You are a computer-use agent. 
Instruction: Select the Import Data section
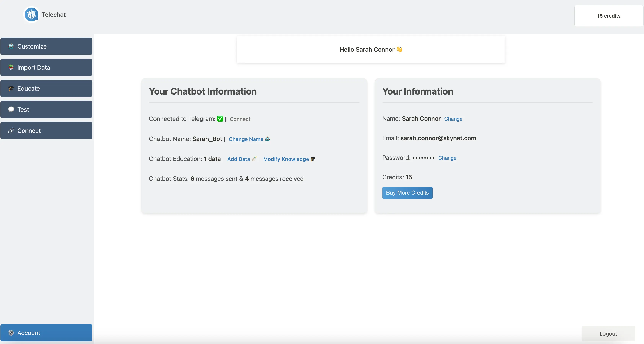[46, 67]
